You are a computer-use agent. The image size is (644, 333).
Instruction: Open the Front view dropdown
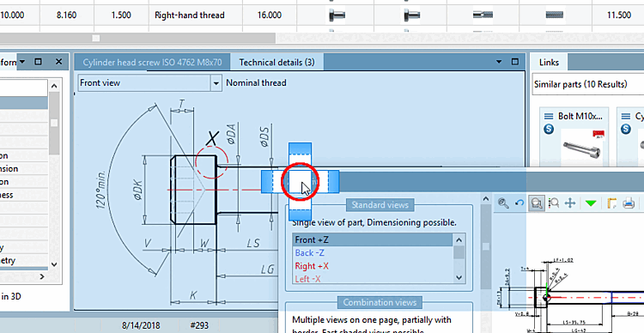[x=216, y=83]
